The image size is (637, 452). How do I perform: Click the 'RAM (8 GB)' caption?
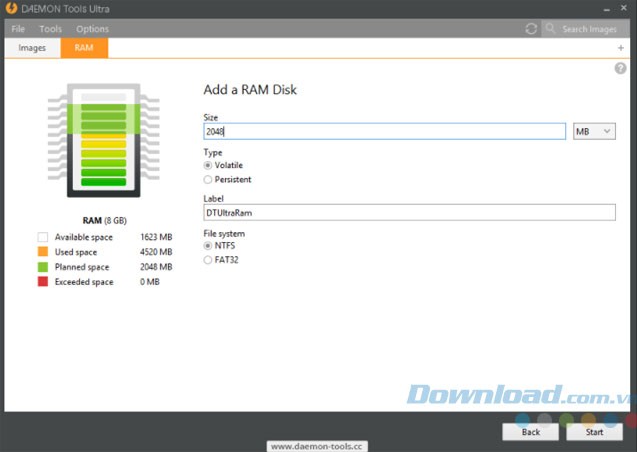104,220
